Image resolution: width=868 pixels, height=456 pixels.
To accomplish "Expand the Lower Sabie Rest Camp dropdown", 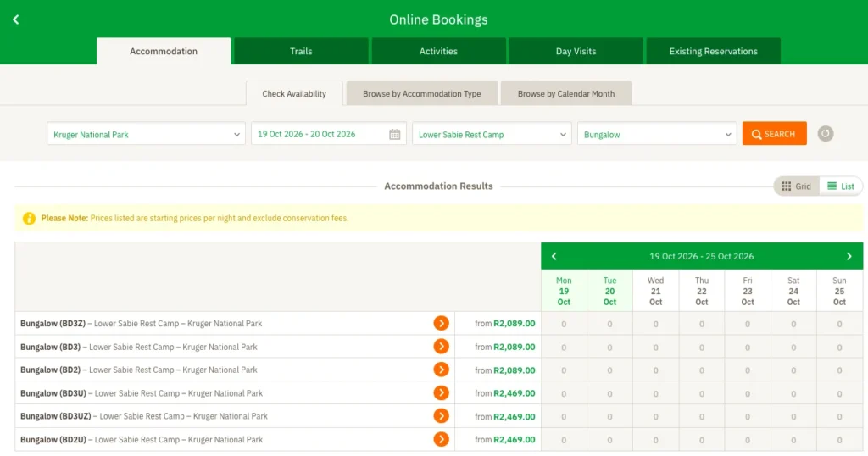I will pyautogui.click(x=492, y=135).
